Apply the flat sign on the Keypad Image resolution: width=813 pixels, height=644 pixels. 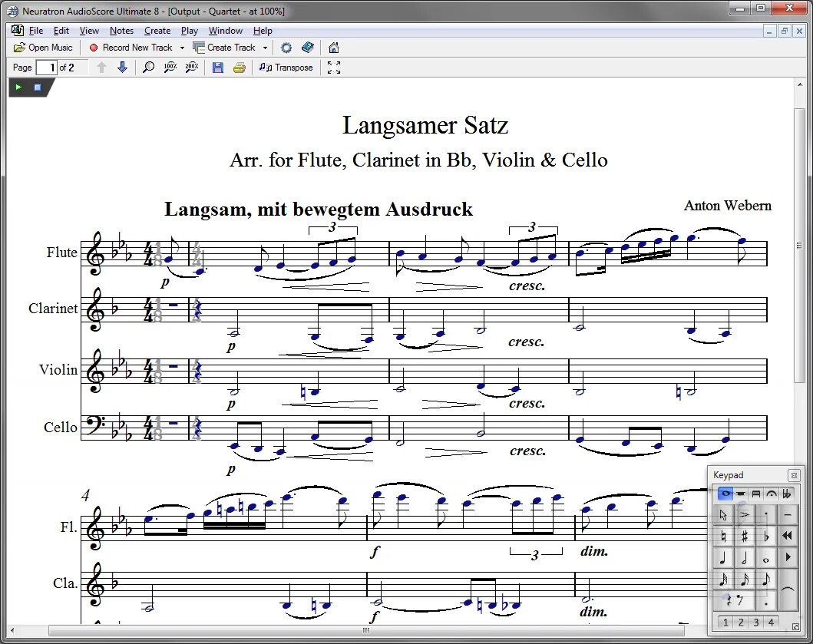click(x=766, y=536)
